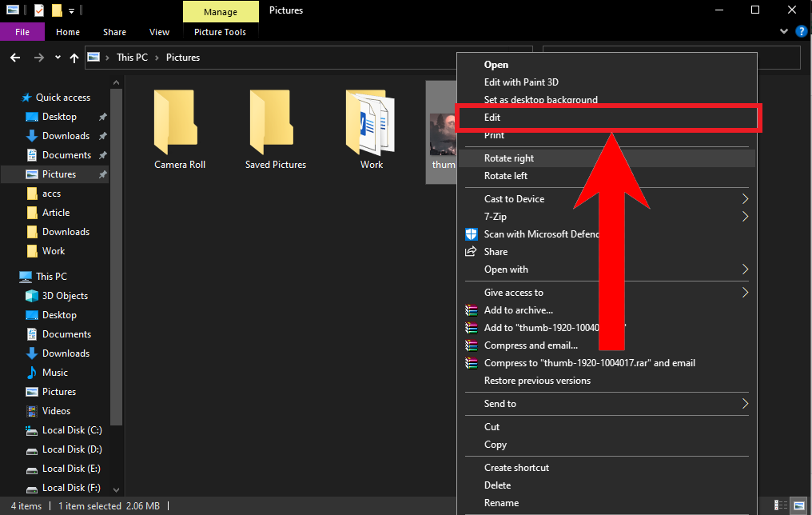This screenshot has height=515, width=812.
Task: Open the Camera Roll folder icon
Action: pos(176,122)
